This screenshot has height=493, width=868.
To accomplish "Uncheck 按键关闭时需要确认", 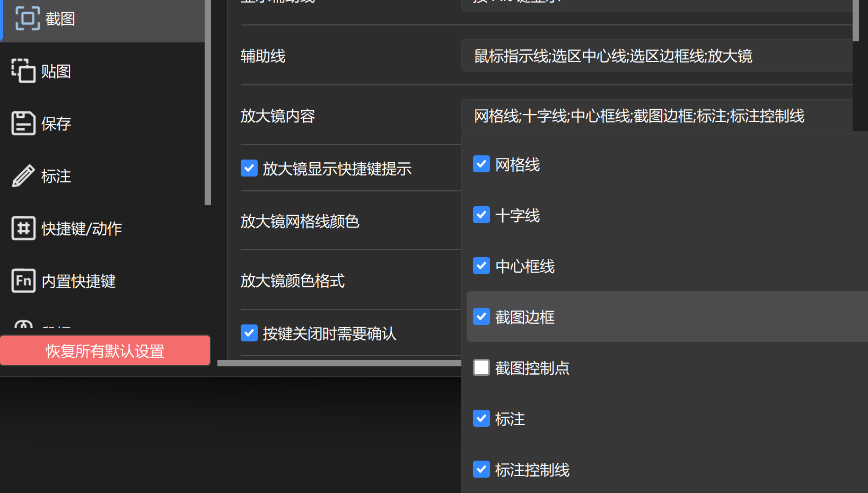I will pos(249,333).
